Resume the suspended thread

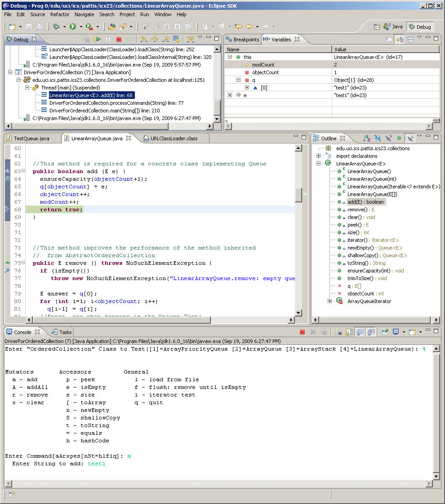click(x=98, y=39)
